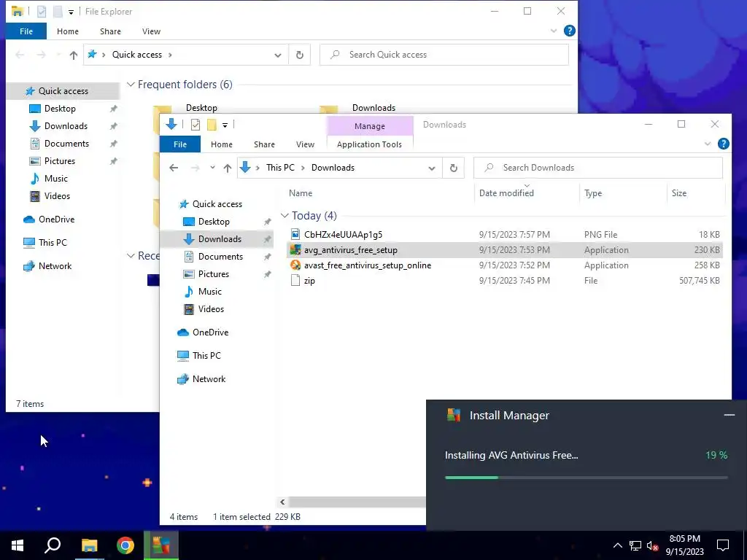Launch Google Chrome from taskbar
The height and width of the screenshot is (560, 747).
tap(125, 545)
